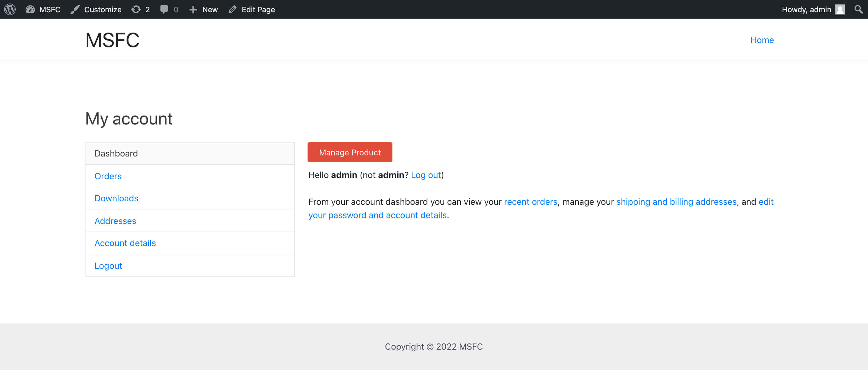Click the MSFC dashboard gauge icon

pos(30,9)
